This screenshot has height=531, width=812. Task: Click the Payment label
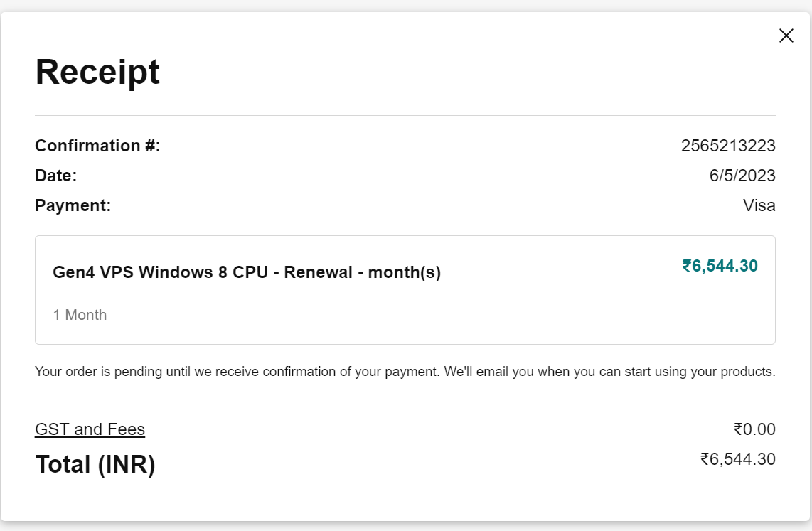click(73, 206)
